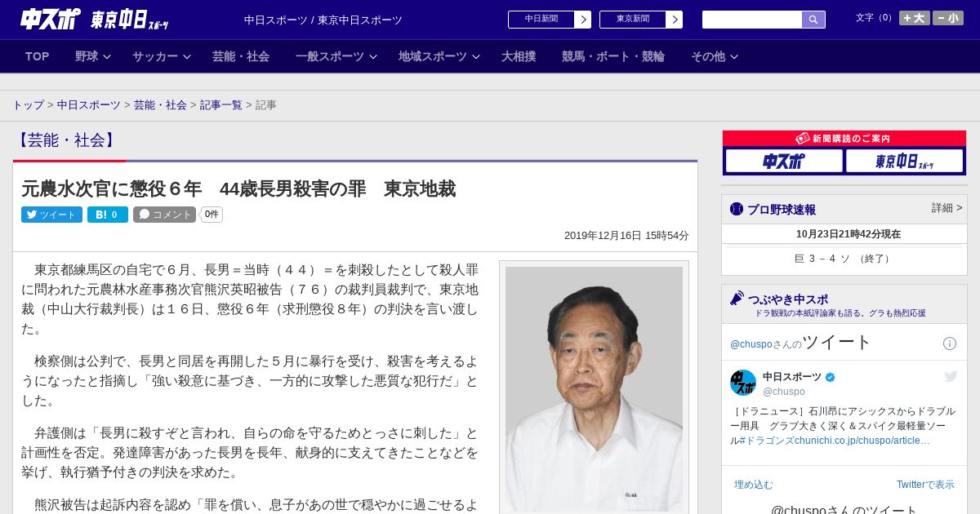The height and width of the screenshot is (514, 980).
Task: Go to 記事一覧 breadcrumb
Action: [221, 105]
